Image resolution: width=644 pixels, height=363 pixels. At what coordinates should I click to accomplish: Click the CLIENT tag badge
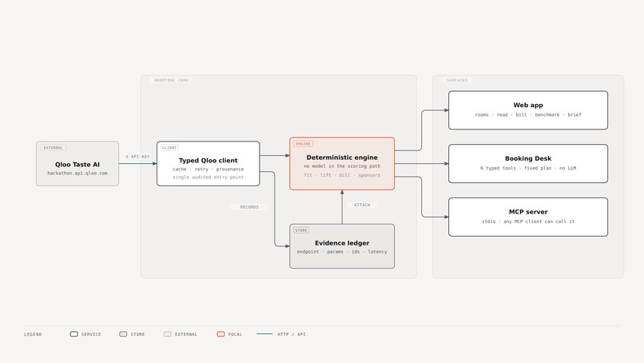[x=169, y=148]
